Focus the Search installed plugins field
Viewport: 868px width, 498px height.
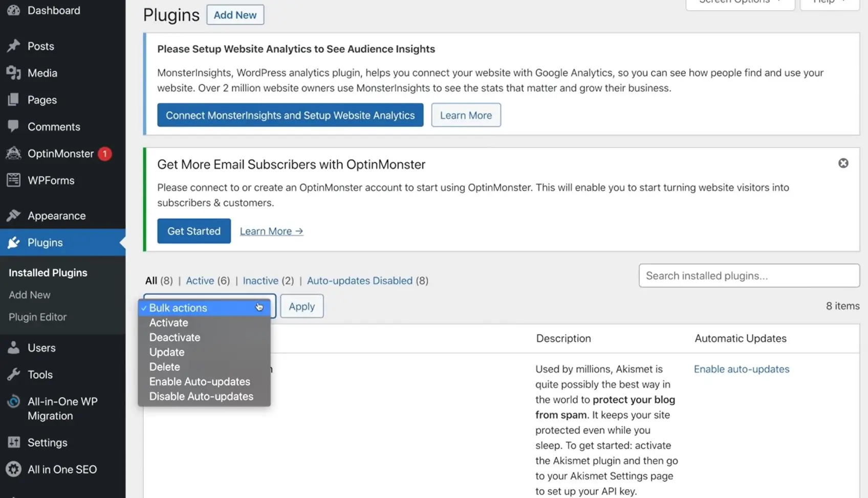[x=749, y=276]
